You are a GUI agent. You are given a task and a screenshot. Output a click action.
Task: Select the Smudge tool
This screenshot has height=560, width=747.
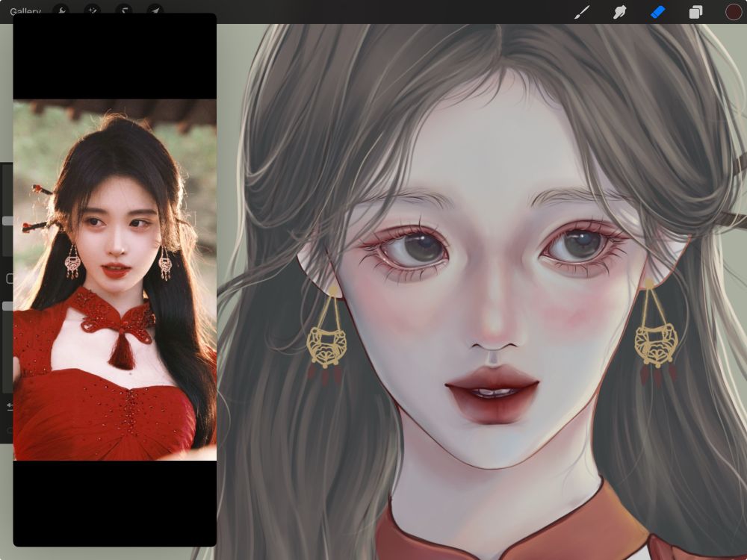619,12
